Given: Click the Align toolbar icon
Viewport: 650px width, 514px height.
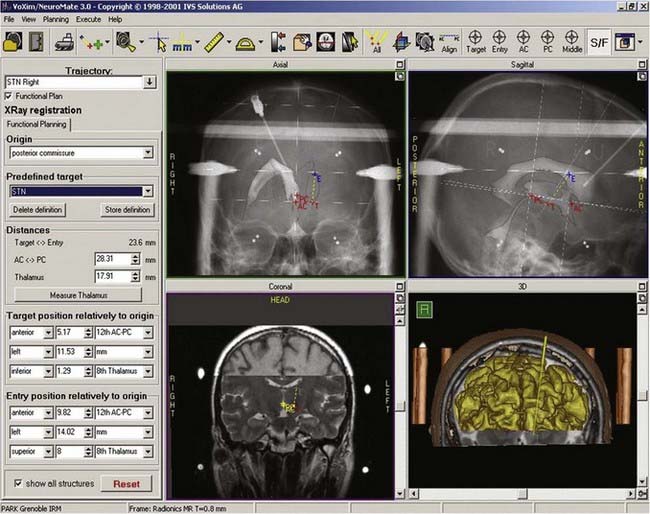Looking at the screenshot, I should click(448, 43).
